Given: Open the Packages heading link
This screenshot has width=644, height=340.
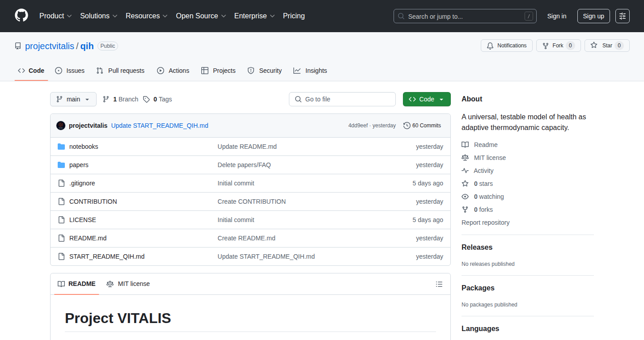Looking at the screenshot, I should [478, 288].
